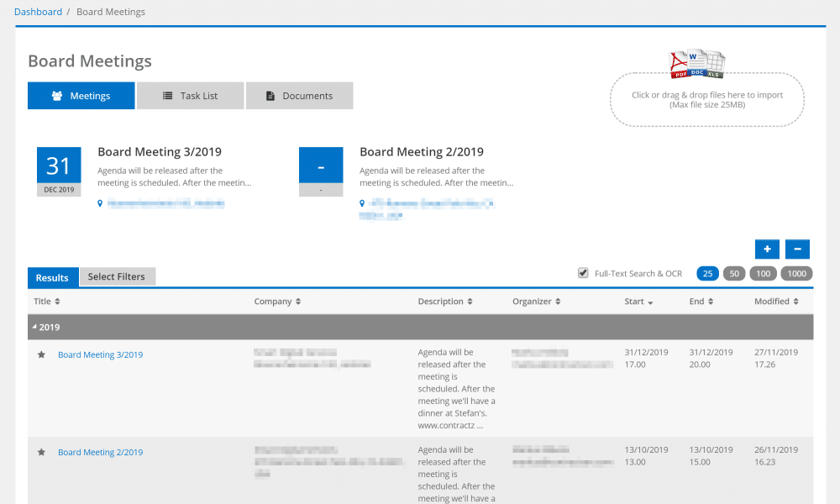Switch to the Meetings tab
Image resolution: width=840 pixels, height=504 pixels.
coord(81,96)
